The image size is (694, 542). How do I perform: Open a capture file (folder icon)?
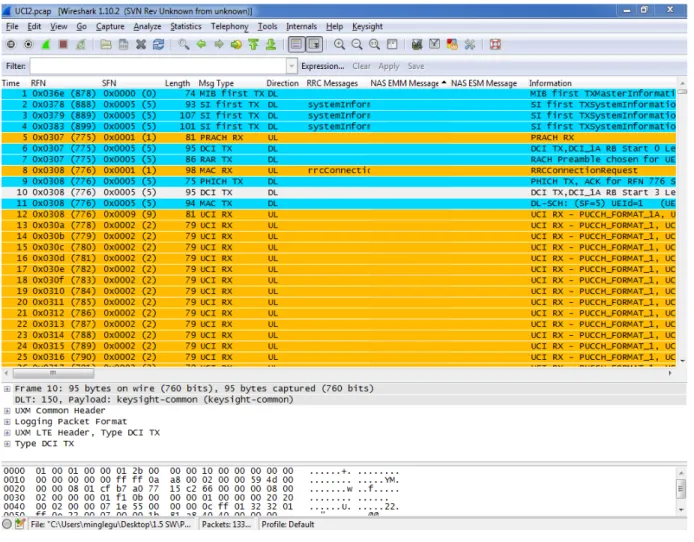point(106,45)
